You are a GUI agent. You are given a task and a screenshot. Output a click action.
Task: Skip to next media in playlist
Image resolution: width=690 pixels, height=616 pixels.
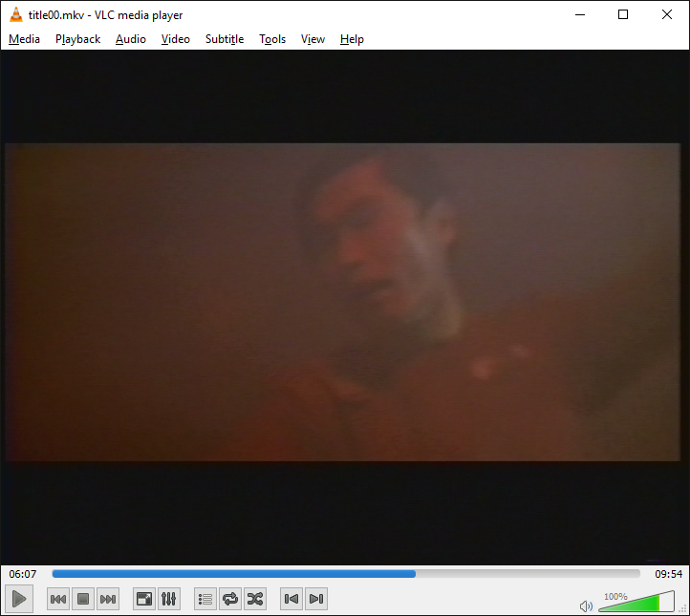(x=108, y=599)
